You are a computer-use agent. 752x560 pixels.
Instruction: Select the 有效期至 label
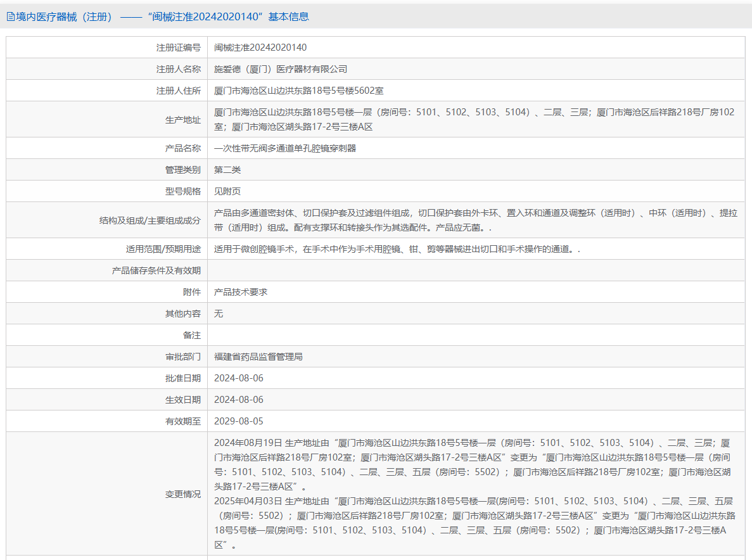183,421
